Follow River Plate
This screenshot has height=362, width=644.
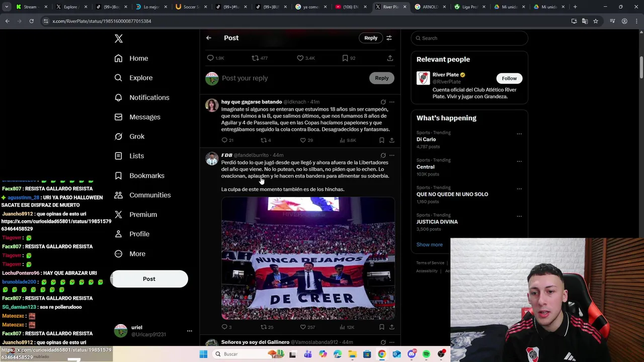[x=509, y=78]
